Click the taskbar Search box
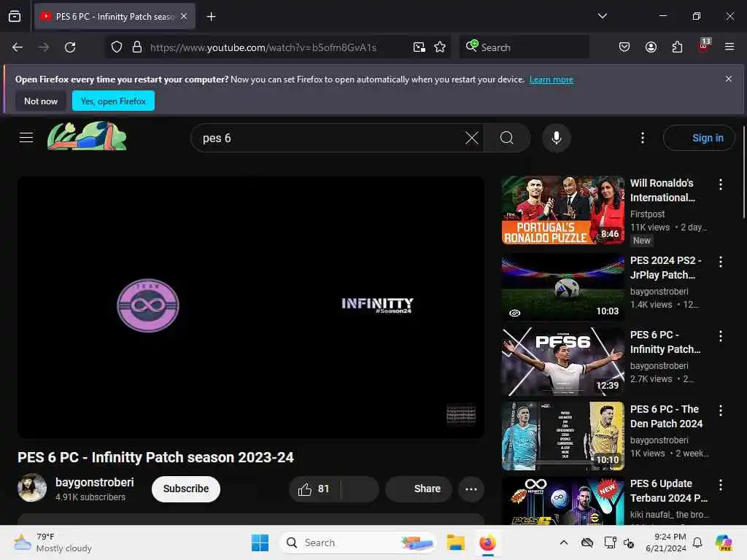This screenshot has height=560, width=747. (x=358, y=542)
